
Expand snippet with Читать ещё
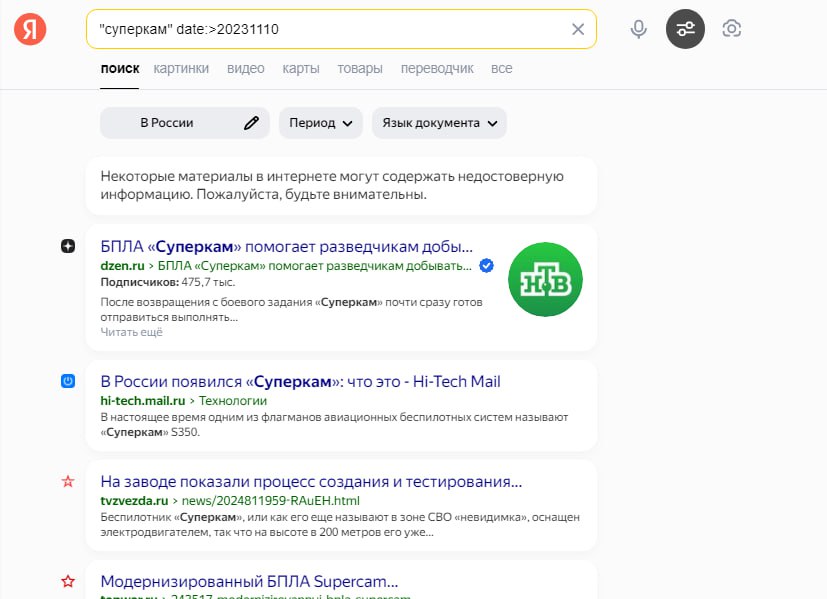coord(131,332)
